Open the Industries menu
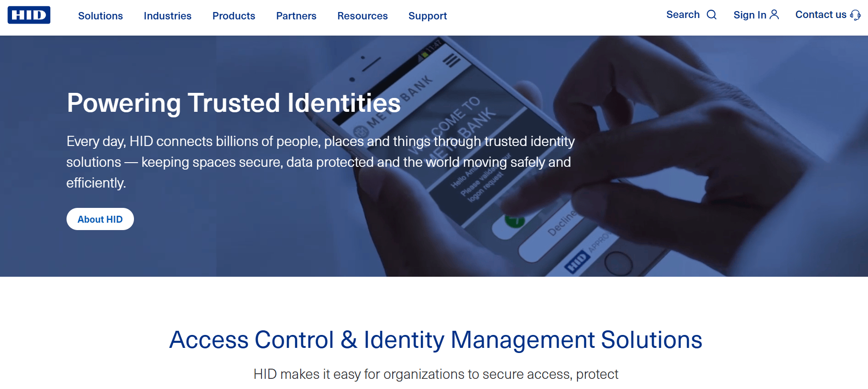Screen dimensions: 868x389 point(167,16)
